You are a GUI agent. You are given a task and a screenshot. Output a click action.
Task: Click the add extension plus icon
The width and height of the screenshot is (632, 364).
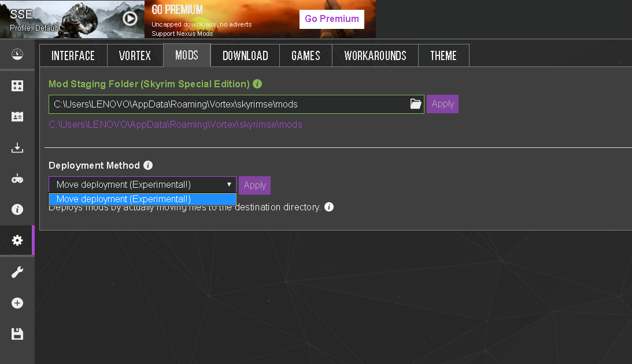(17, 303)
